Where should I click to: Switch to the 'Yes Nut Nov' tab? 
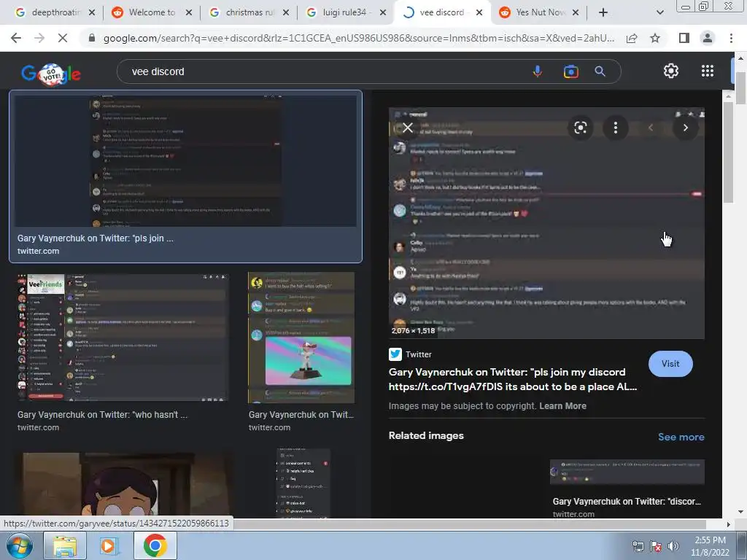tap(540, 12)
